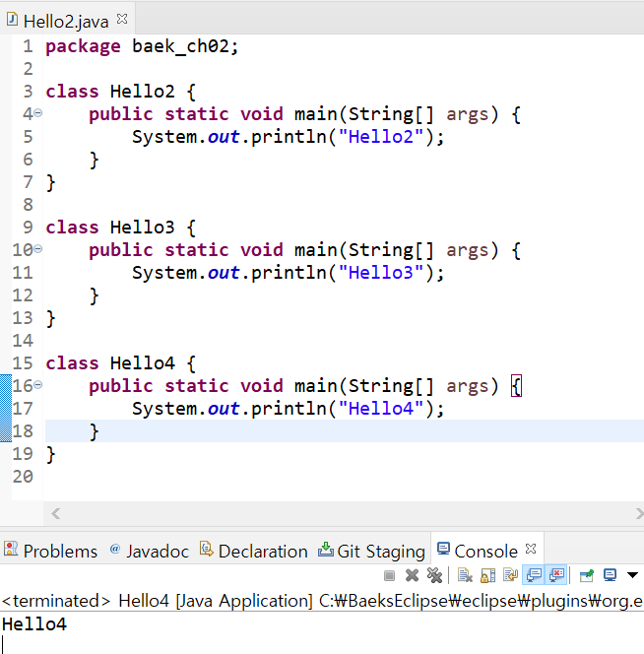
Task: Click the closing brace on line 19
Action: pyautogui.click(x=50, y=455)
